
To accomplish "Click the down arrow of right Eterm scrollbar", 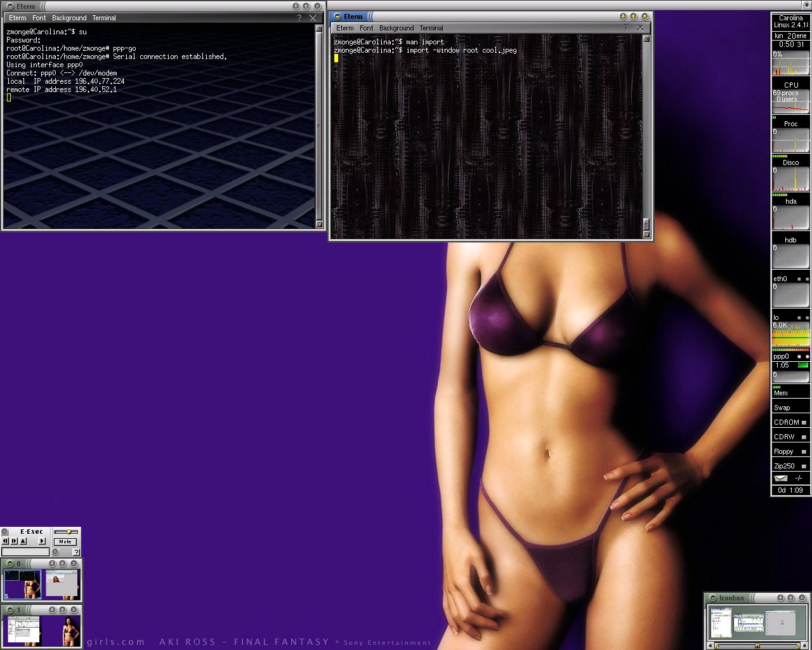I will (646, 234).
